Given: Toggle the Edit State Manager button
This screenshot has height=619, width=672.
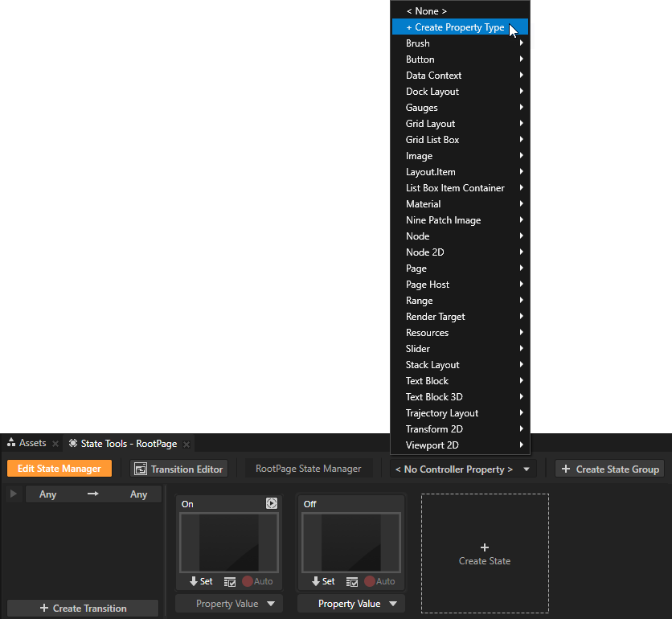Looking at the screenshot, I should click(x=59, y=469).
